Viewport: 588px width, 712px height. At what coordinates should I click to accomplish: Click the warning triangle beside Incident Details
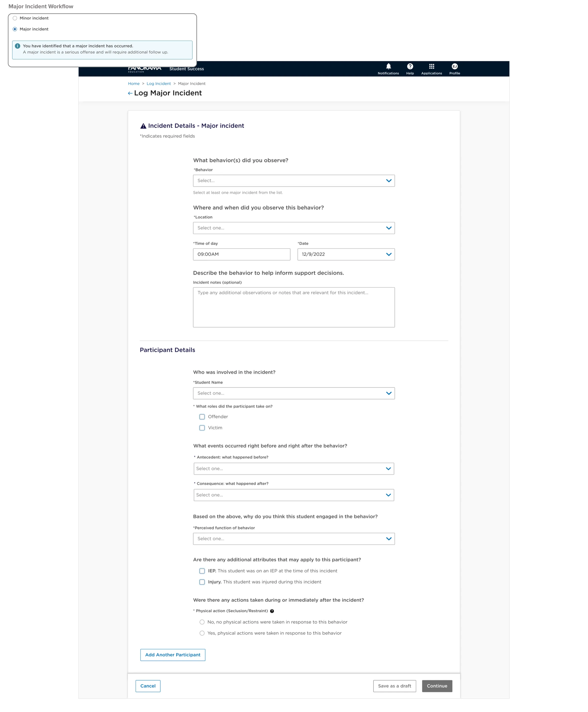point(143,126)
